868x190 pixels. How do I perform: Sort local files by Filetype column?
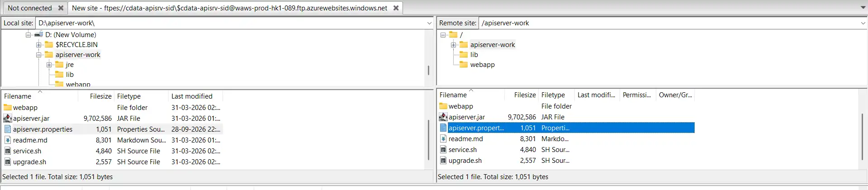click(141, 96)
